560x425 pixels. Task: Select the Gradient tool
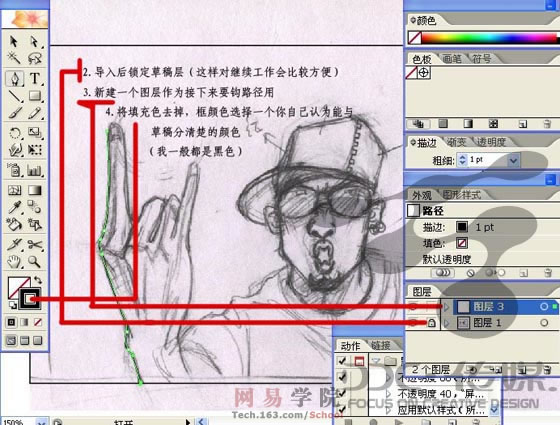pyautogui.click(x=35, y=190)
